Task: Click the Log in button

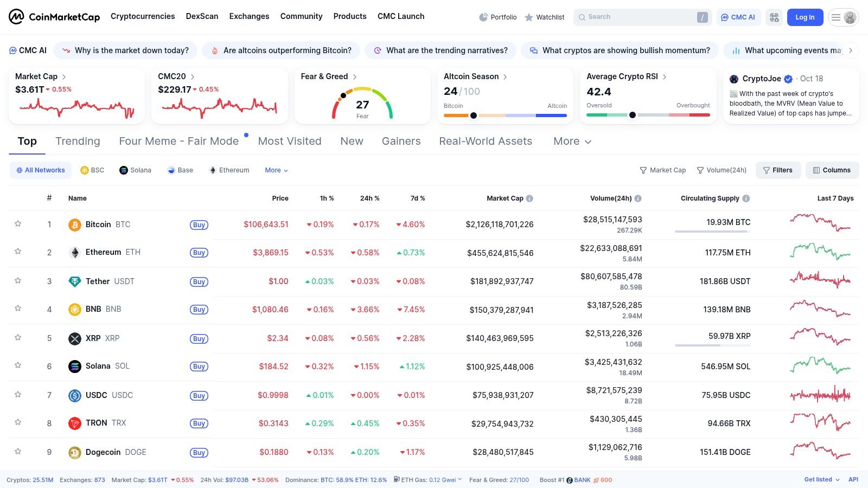Action: [805, 17]
